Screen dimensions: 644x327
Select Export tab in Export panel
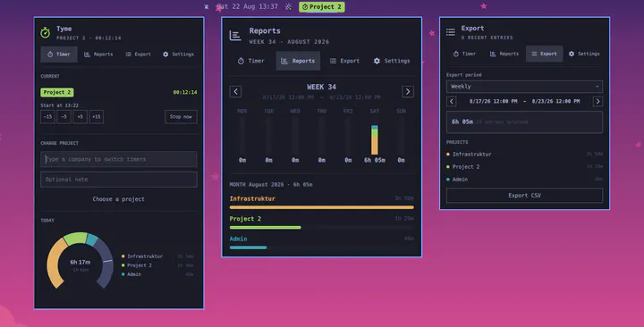click(x=544, y=54)
